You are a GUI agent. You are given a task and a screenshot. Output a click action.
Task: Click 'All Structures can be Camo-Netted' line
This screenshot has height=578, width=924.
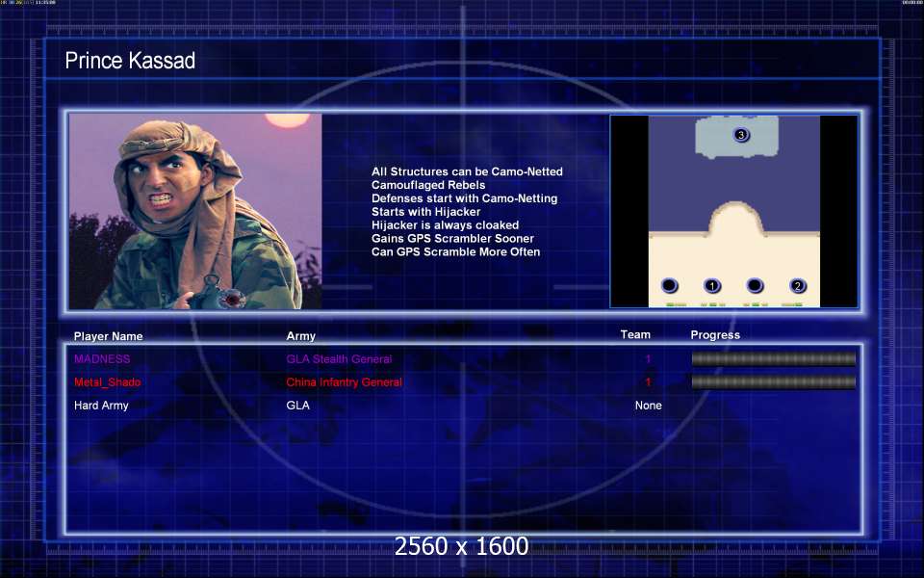tap(467, 171)
